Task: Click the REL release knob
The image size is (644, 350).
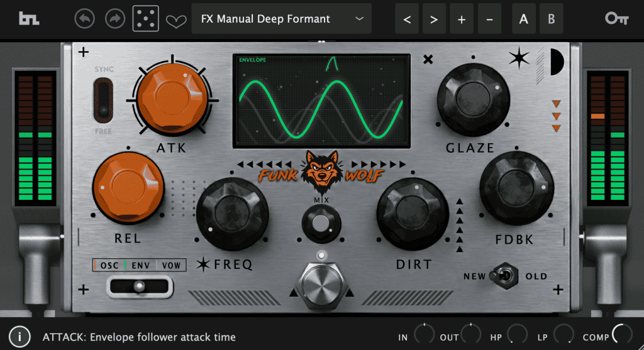Action: tap(128, 188)
